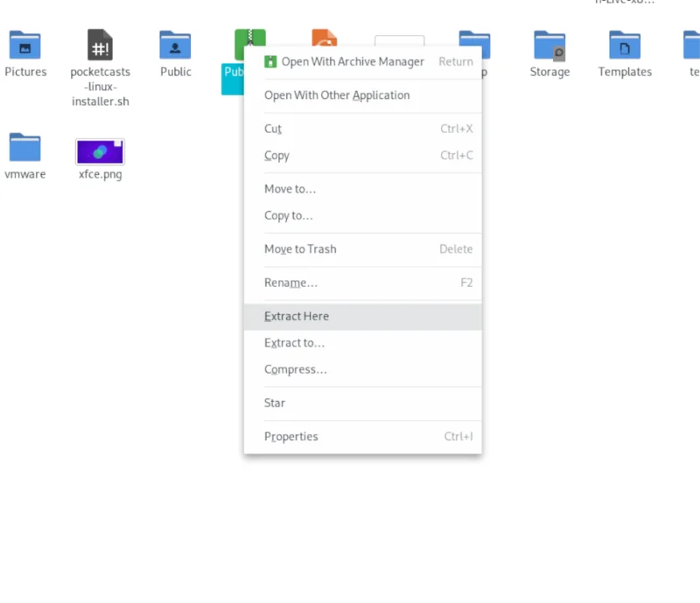Image resolution: width=700 pixels, height=603 pixels.
Task: Choose Move to… option
Action: coord(363,189)
